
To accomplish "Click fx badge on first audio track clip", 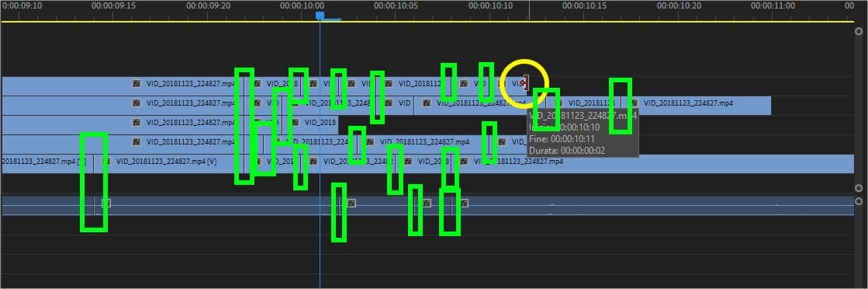I will [106, 203].
